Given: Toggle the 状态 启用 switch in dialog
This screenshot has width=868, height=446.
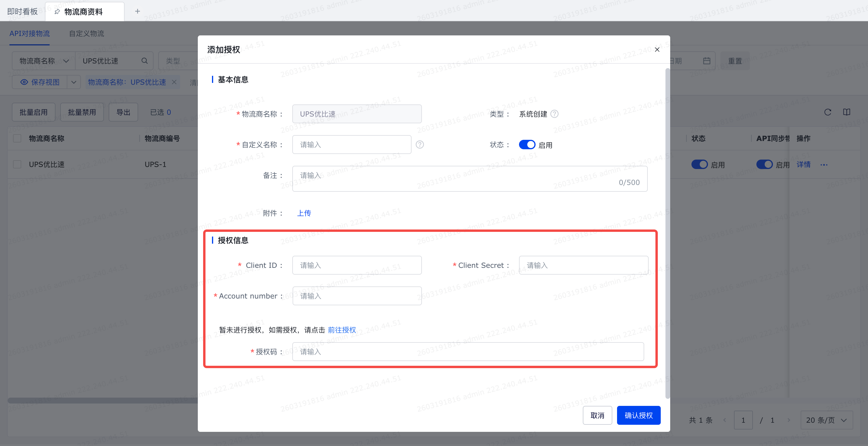Looking at the screenshot, I should [527, 145].
